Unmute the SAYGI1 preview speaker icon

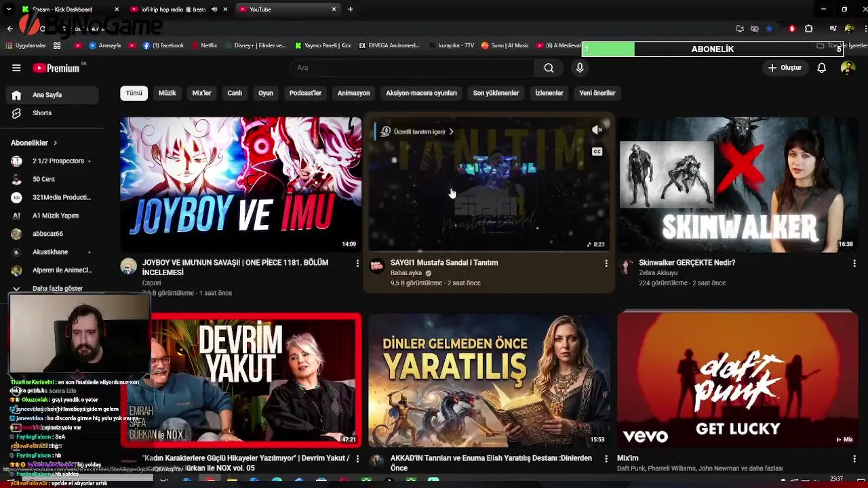tap(597, 130)
